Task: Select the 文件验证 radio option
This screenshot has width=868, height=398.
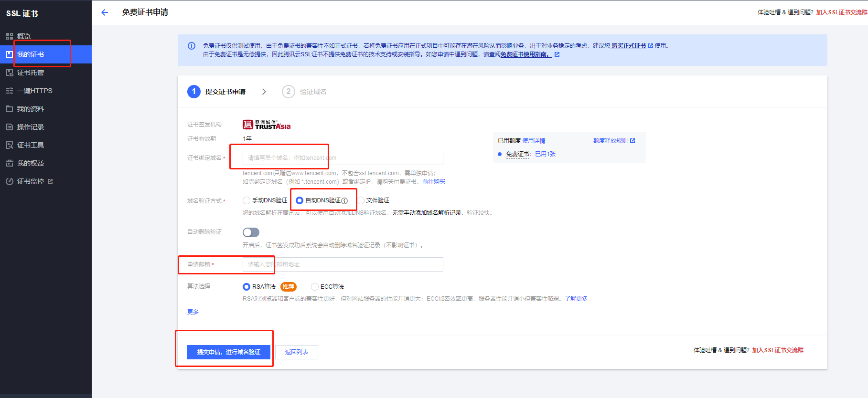Action: click(x=361, y=200)
